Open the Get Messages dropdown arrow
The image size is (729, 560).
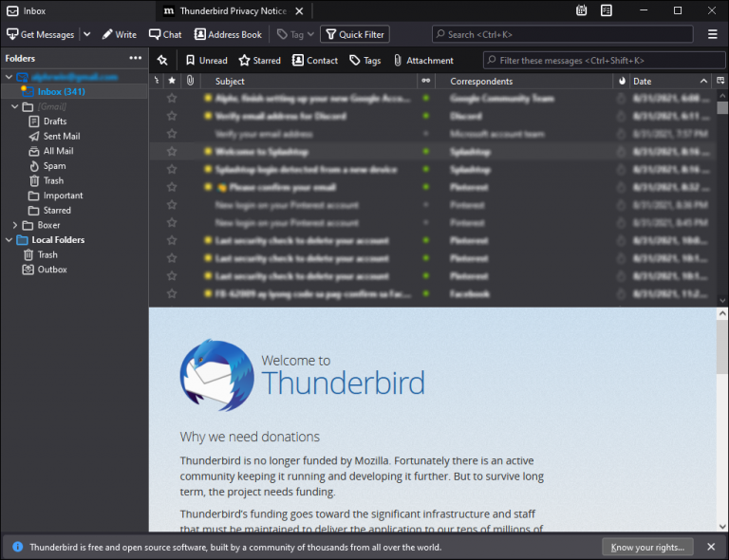point(87,34)
